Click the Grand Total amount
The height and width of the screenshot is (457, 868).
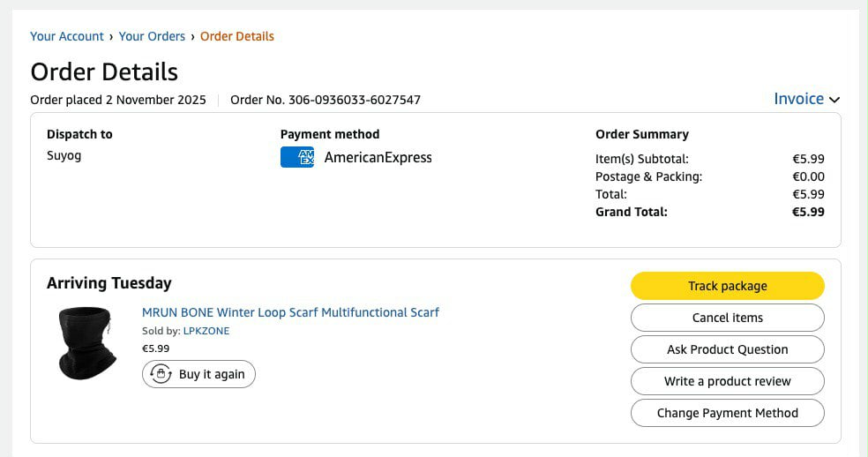click(x=807, y=212)
